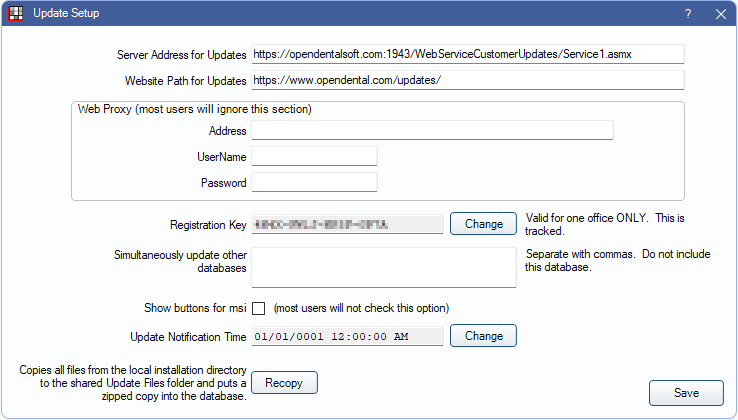The height and width of the screenshot is (420, 738).
Task: Select the Web Proxy Address field
Action: tap(431, 130)
